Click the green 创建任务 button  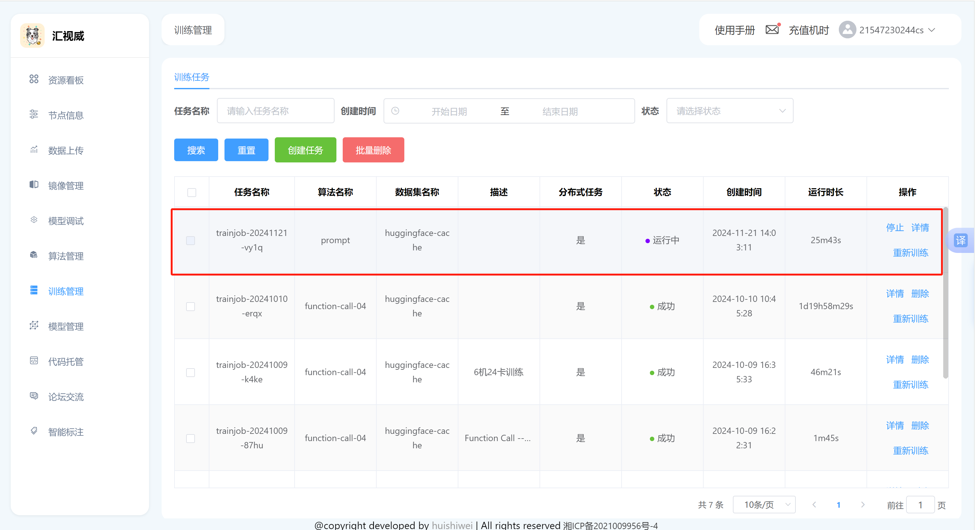305,150
